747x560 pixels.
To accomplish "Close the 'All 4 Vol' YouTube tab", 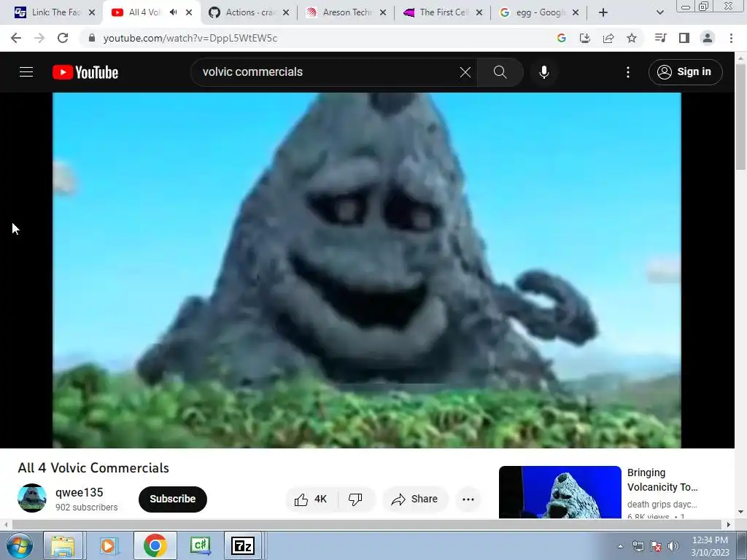I will (x=189, y=12).
